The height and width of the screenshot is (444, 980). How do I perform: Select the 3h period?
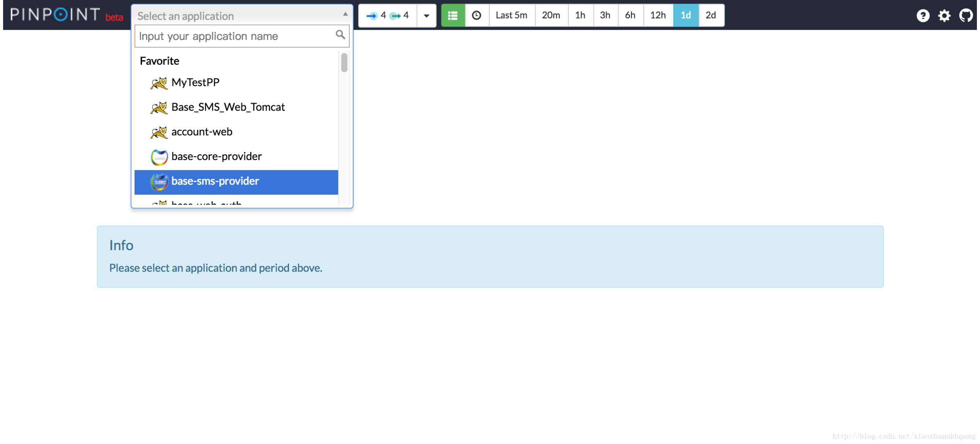click(x=605, y=15)
